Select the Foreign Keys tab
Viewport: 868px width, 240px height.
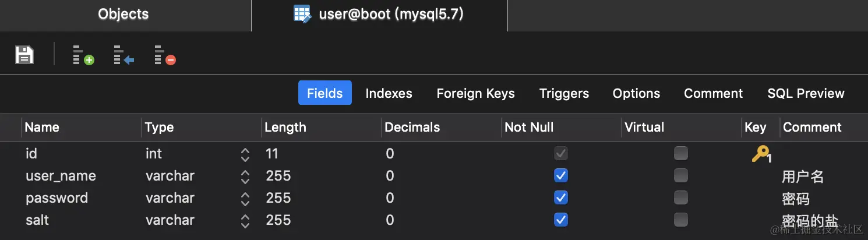(x=475, y=93)
